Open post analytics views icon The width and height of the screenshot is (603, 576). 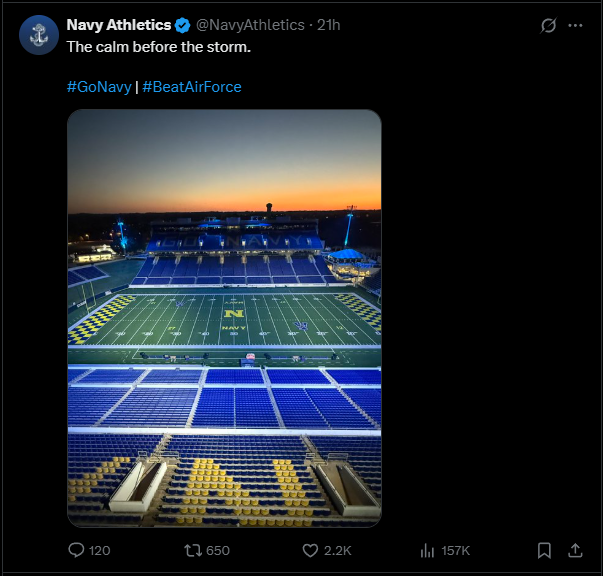[x=427, y=550]
